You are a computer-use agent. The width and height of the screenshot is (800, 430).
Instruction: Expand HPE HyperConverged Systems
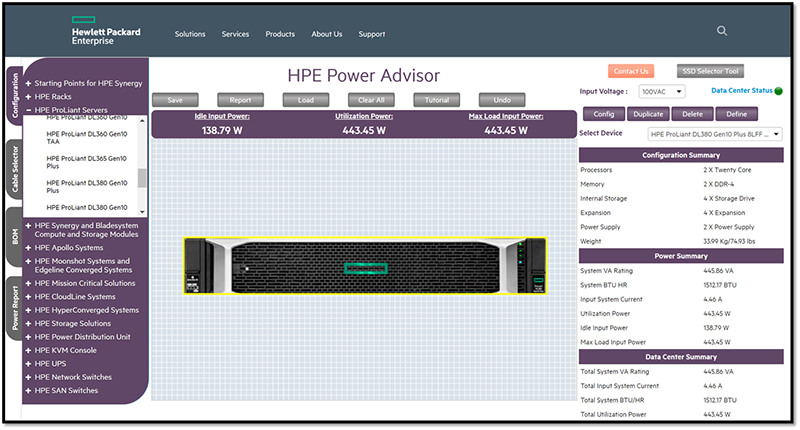pyautogui.click(x=28, y=310)
